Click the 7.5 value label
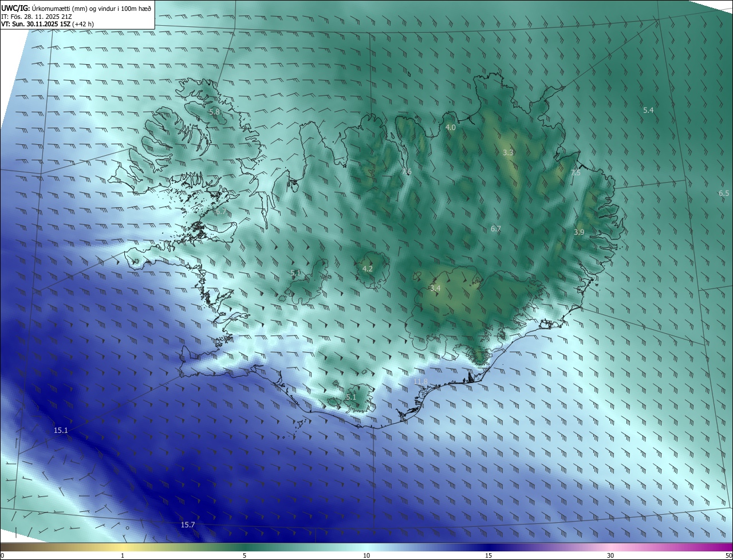Screen dimensions: 733x560 576,172
